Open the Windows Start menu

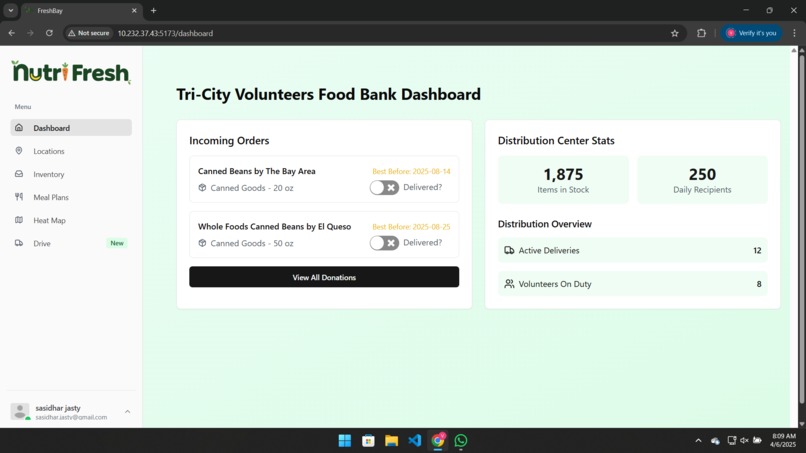[x=344, y=441]
